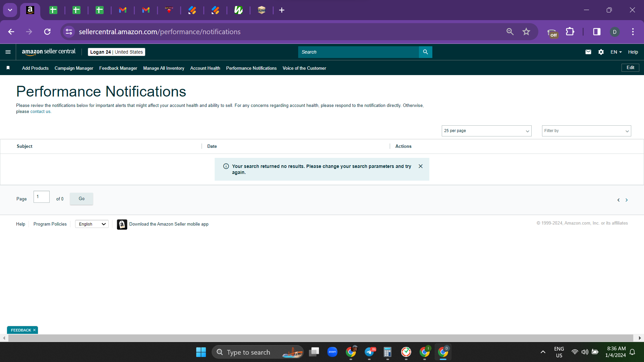Viewport: 644px width, 362px height.
Task: Open a new browser tab
Action: click(282, 10)
